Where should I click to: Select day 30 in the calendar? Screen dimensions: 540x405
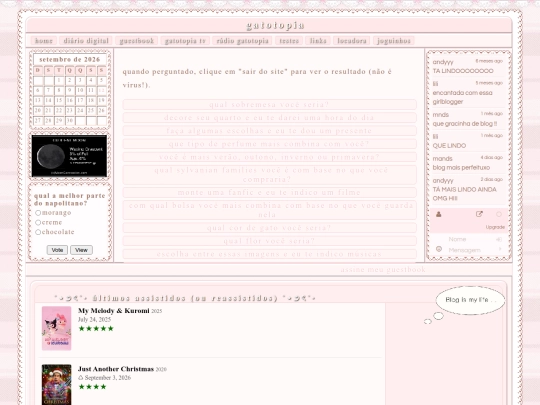tap(70, 121)
